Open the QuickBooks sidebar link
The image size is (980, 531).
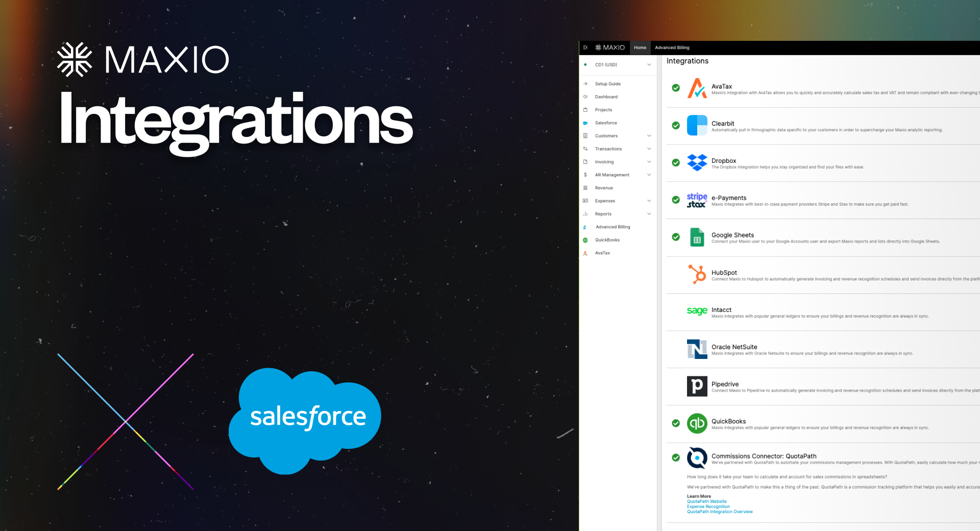point(607,240)
